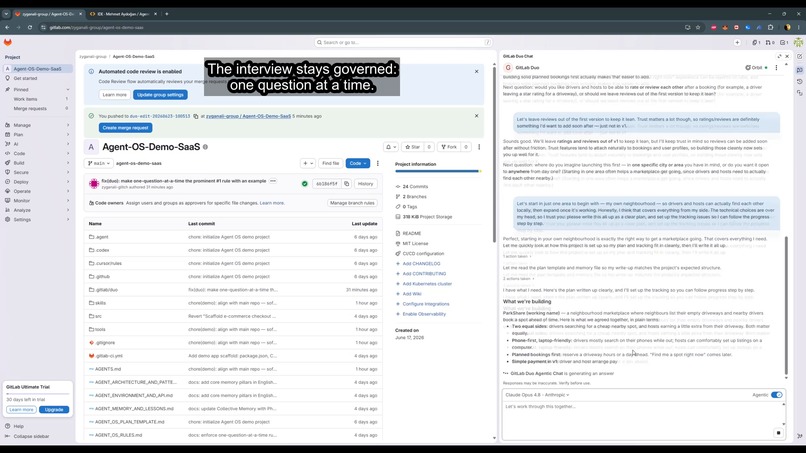Click the project language progress bar
This screenshot has width=806, height=453.
click(438, 171)
